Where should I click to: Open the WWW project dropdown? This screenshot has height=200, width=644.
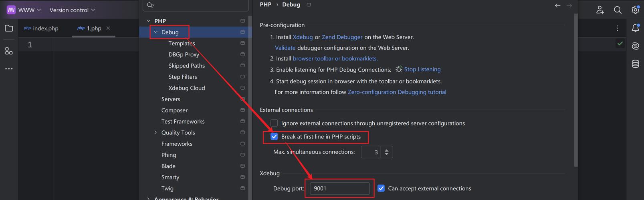[30, 10]
